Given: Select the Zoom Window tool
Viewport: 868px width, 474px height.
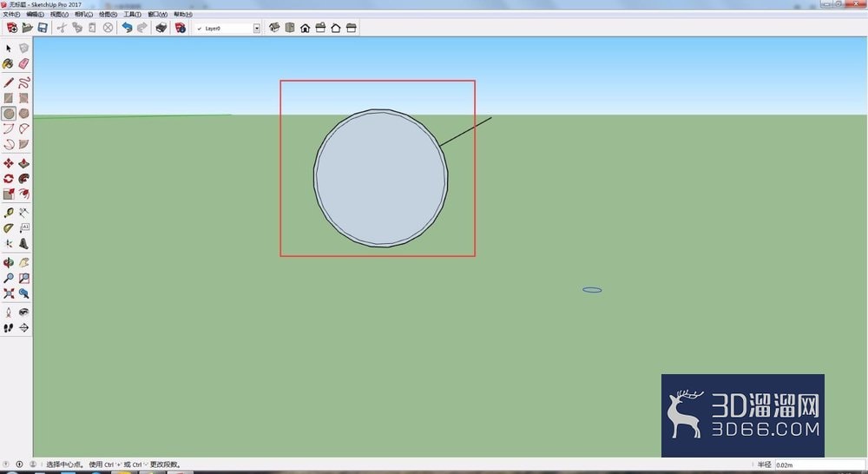Looking at the screenshot, I should coord(23,278).
